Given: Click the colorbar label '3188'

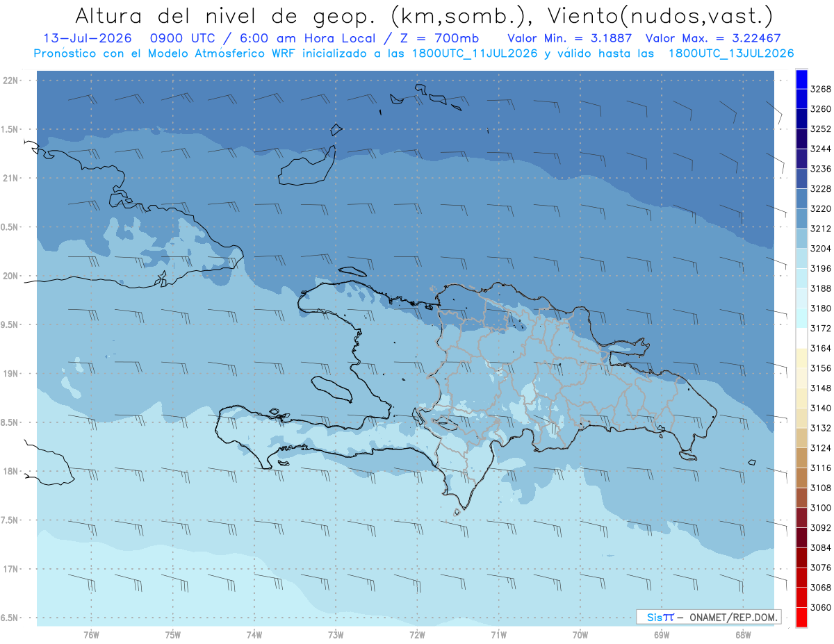Looking at the screenshot, I should tap(820, 288).
